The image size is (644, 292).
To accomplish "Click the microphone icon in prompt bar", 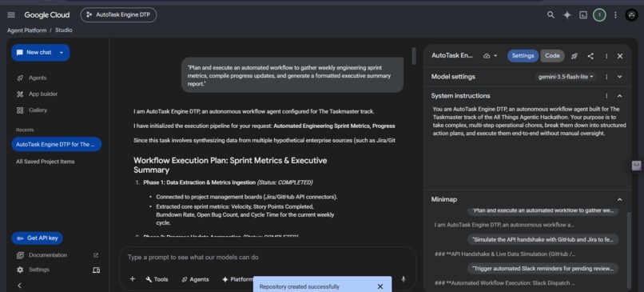I will pos(403,279).
